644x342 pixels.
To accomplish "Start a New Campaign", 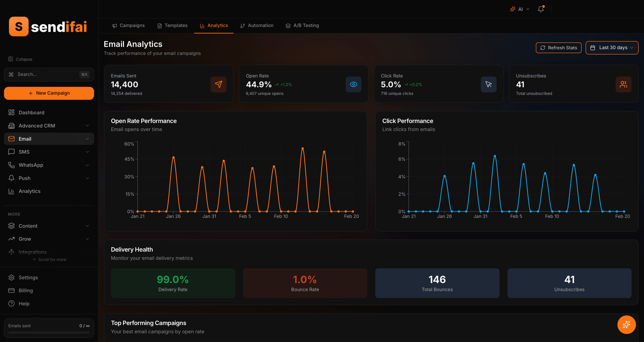I will pyautogui.click(x=49, y=93).
